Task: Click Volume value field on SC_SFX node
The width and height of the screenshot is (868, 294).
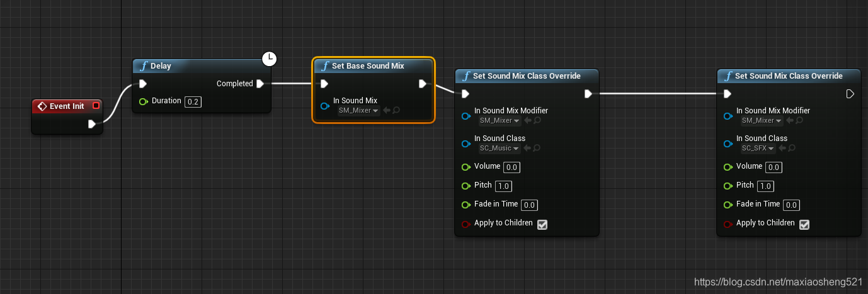Action: tap(774, 167)
